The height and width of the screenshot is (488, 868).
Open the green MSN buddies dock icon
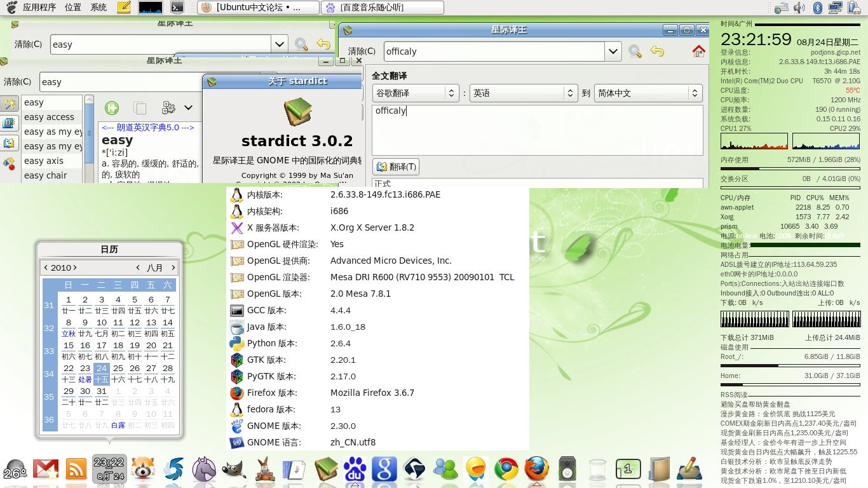tap(445, 470)
